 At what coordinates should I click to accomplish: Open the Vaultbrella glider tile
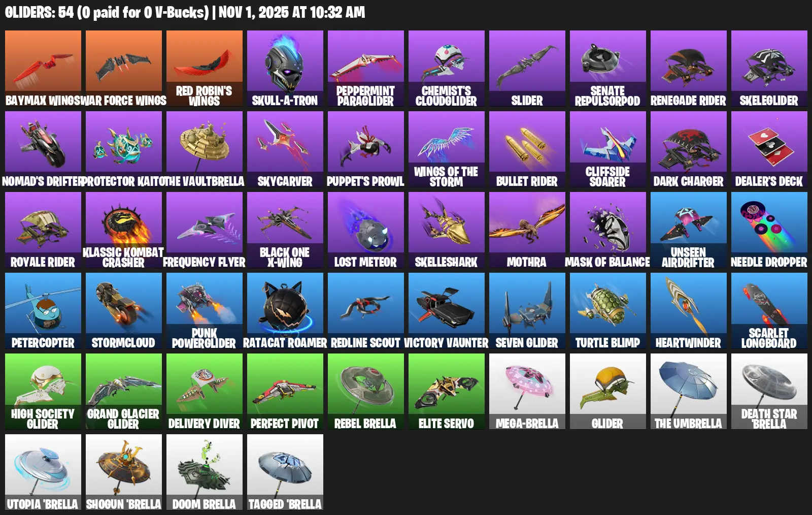pos(205,149)
